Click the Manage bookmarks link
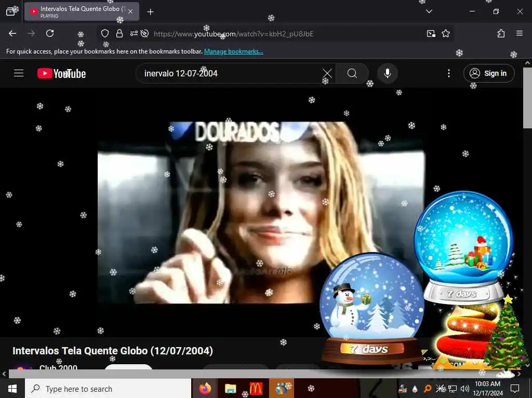 click(233, 51)
